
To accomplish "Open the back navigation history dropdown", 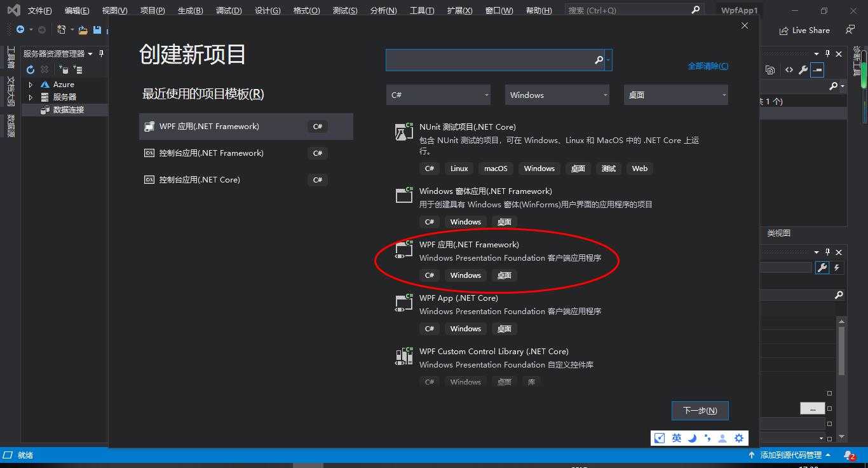I will (31, 30).
